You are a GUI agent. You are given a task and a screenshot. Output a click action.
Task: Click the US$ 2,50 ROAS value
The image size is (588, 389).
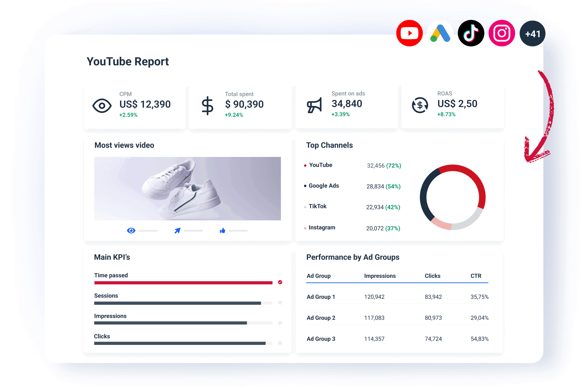pos(457,104)
